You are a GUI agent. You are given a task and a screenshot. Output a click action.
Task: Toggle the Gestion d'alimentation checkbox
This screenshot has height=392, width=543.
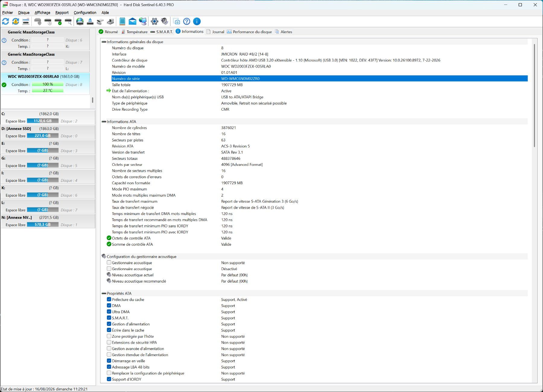tap(109, 324)
